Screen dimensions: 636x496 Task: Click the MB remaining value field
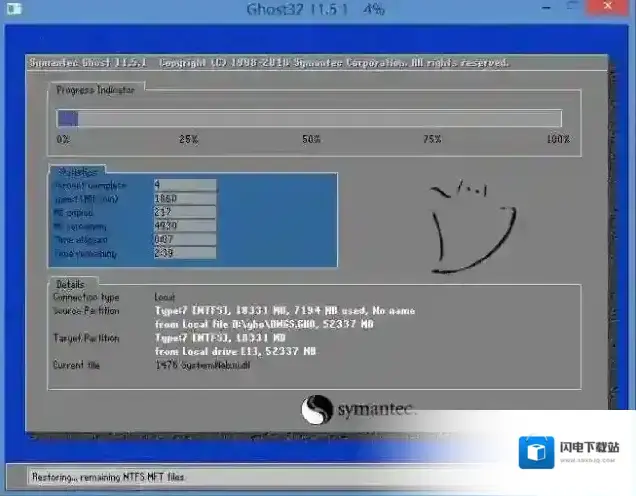coord(185,227)
